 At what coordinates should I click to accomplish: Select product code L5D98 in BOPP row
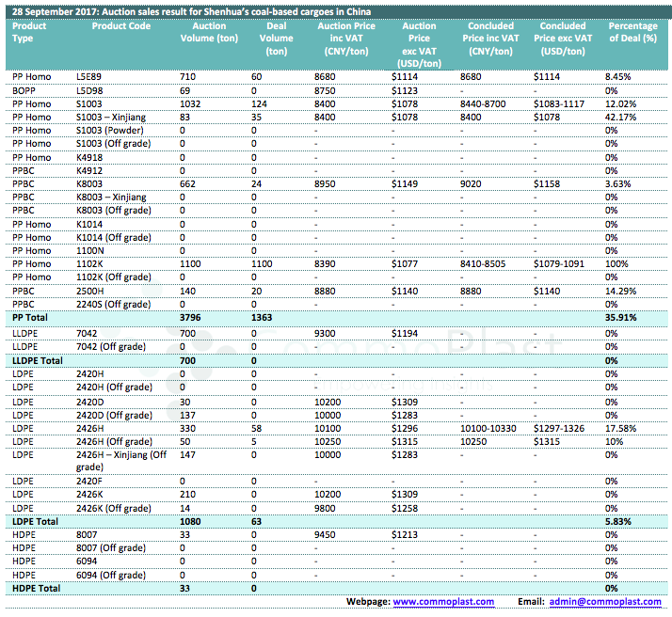(89, 88)
